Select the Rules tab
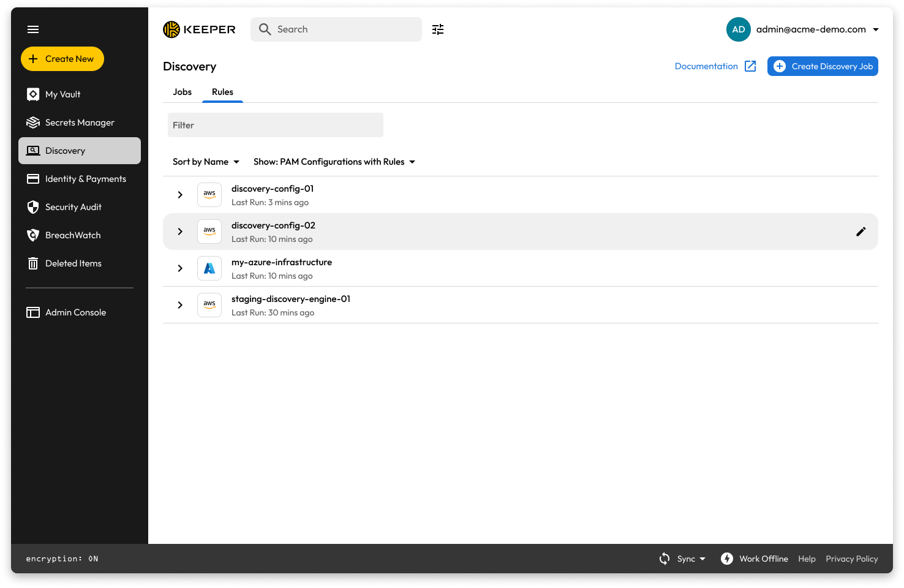Image resolution: width=904 pixels, height=588 pixels. (x=222, y=92)
